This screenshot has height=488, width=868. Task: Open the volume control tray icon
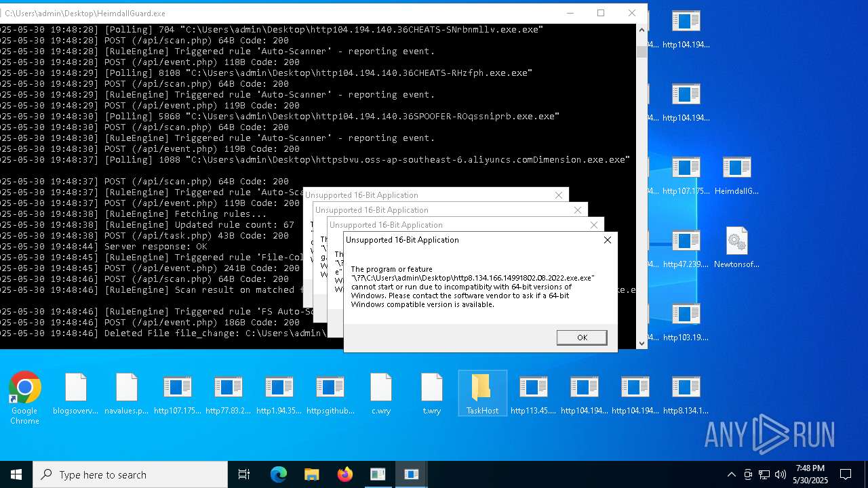click(781, 474)
